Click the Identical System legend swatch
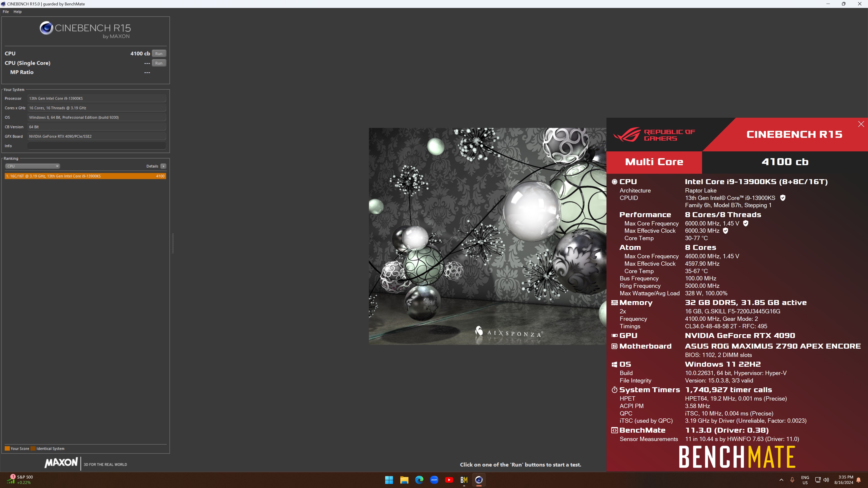The height and width of the screenshot is (488, 868). pos(33,449)
